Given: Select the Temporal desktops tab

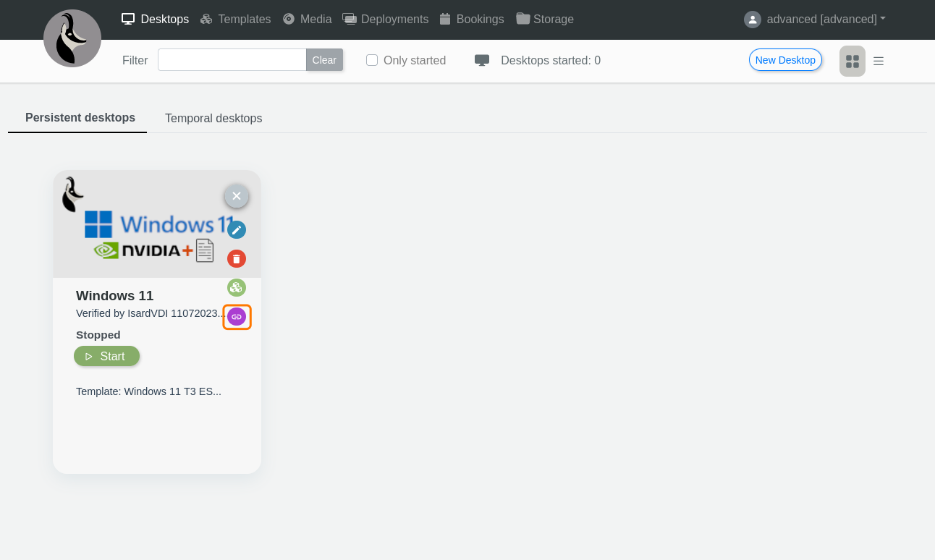Looking at the screenshot, I should [x=213, y=118].
